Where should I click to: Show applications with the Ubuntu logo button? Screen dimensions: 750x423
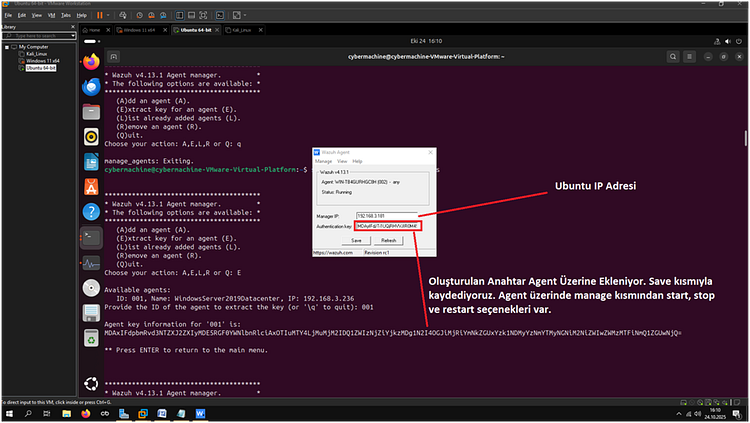(x=91, y=384)
